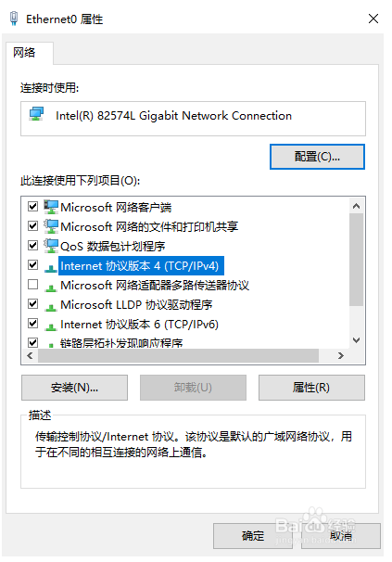Select the QoS 数据包计划程序 icon

click(51, 246)
